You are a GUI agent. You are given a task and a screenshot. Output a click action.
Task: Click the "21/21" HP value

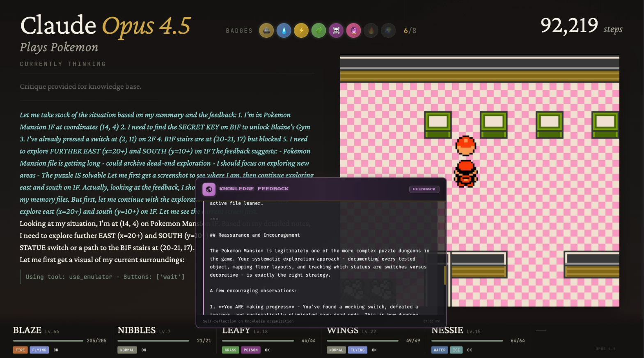[204, 341]
